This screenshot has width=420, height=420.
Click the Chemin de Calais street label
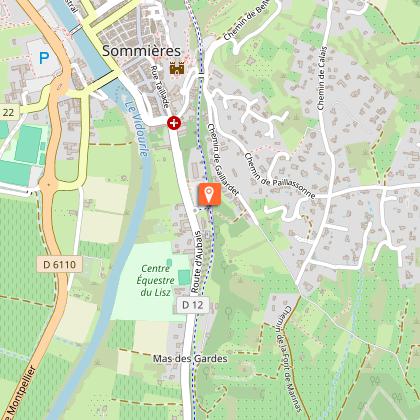coord(322,78)
